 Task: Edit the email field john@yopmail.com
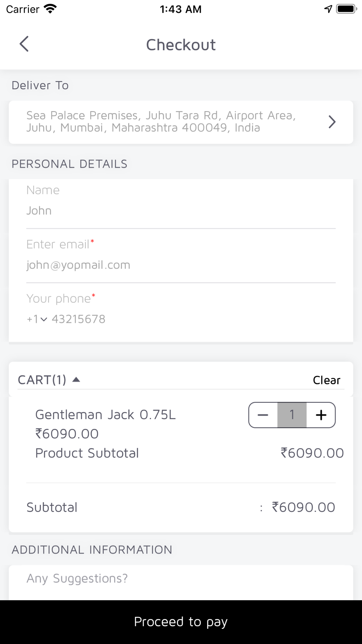pyautogui.click(x=181, y=265)
